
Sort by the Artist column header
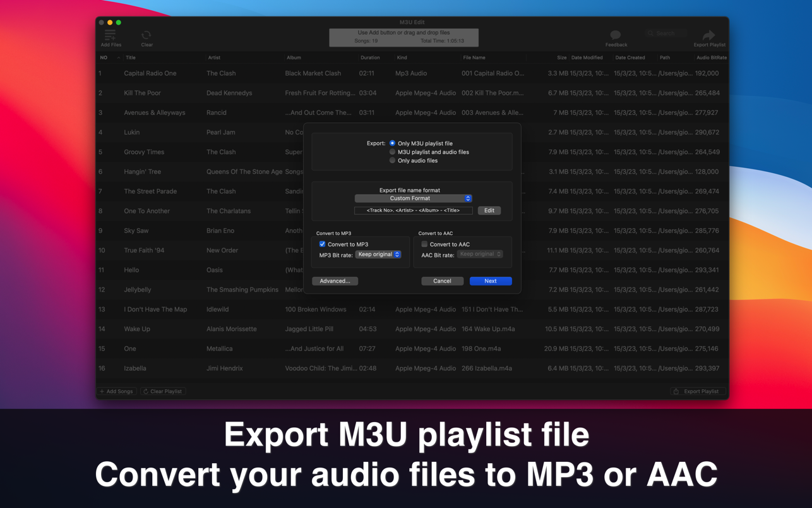214,57
